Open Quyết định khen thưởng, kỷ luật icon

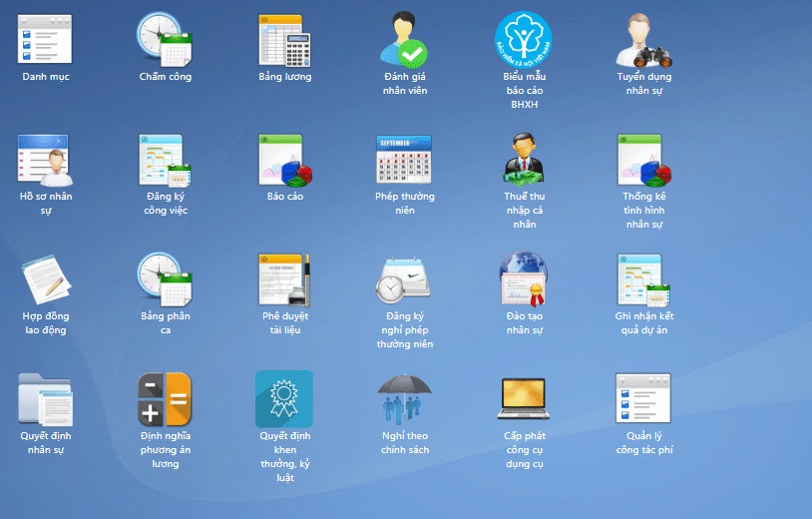point(284,399)
